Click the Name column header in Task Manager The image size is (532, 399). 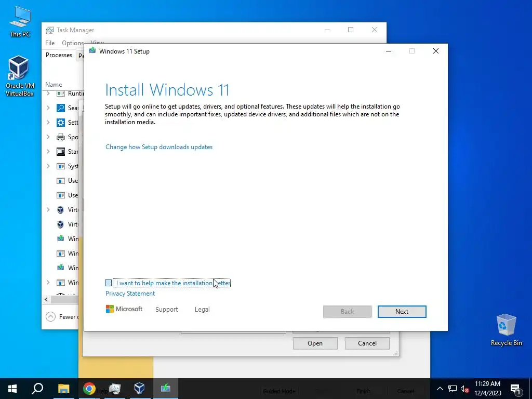54,85
